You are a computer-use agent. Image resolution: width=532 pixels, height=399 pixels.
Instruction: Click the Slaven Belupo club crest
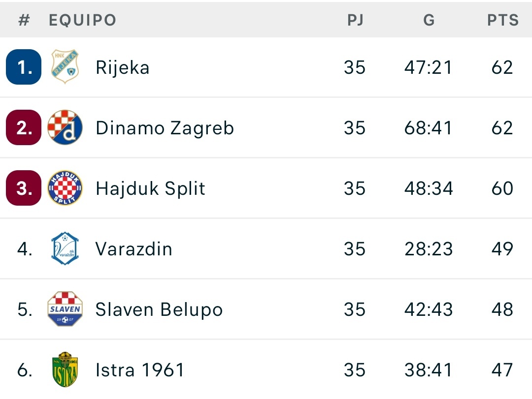(x=65, y=309)
